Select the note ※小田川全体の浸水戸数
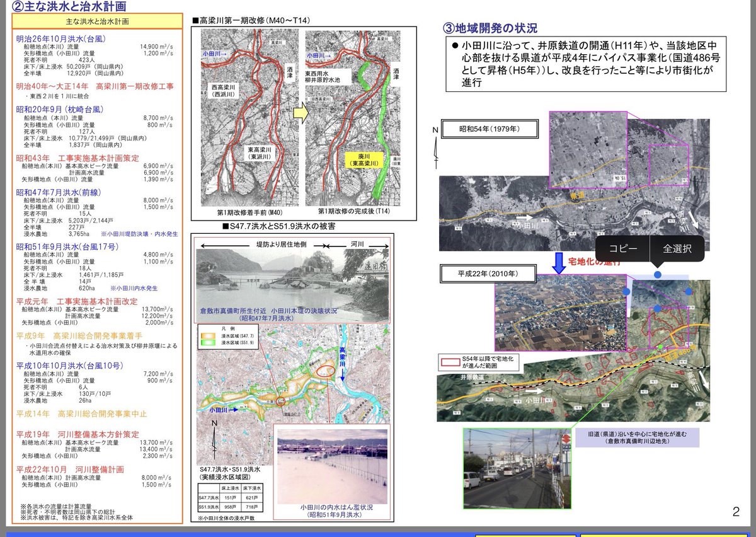 [x=227, y=518]
